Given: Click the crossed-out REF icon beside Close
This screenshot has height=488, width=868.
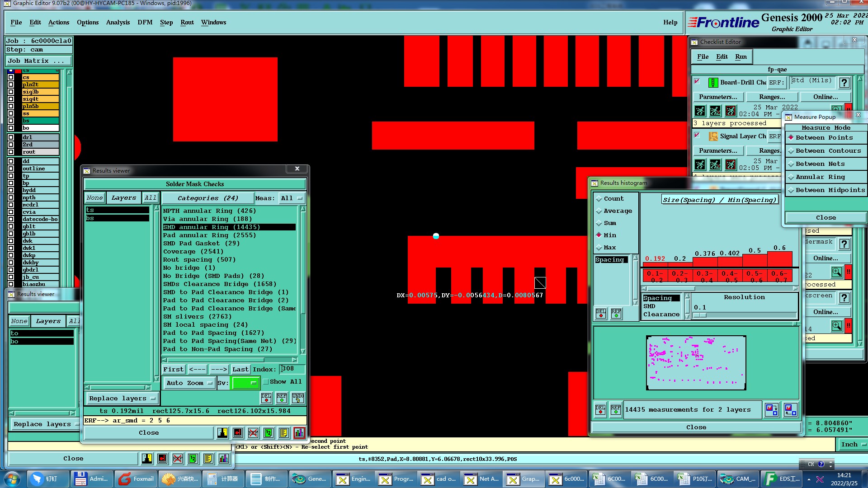Looking at the screenshot, I should click(253, 433).
